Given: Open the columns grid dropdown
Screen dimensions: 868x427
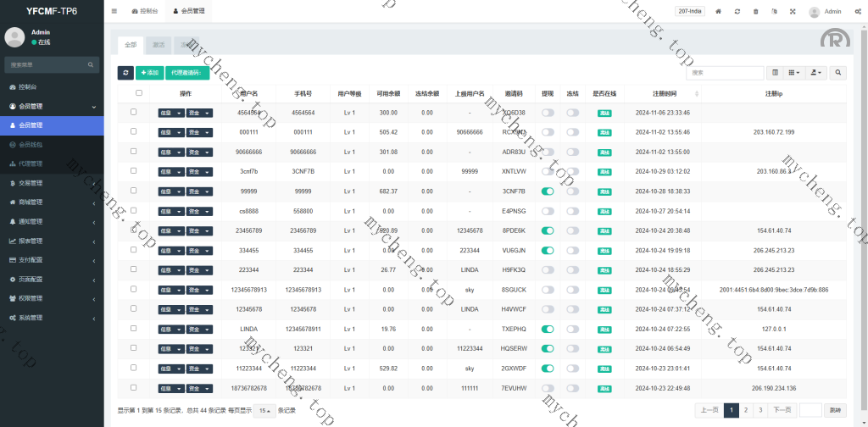Looking at the screenshot, I should [x=793, y=73].
